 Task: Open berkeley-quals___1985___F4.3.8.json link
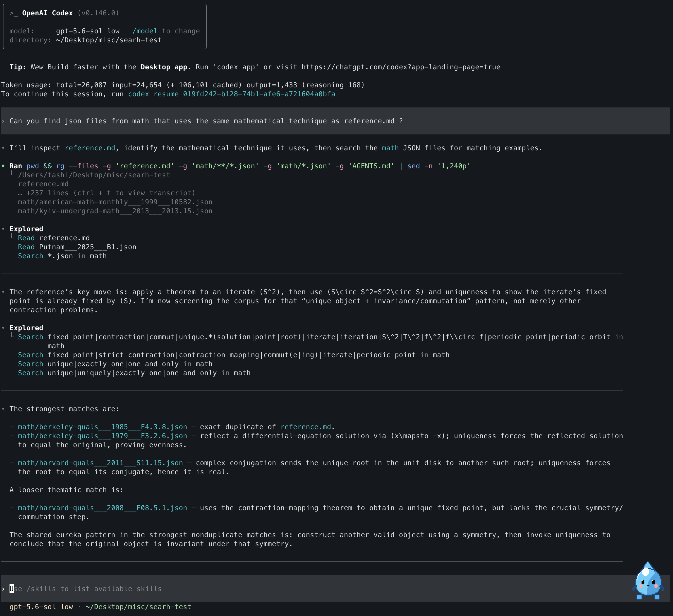(x=102, y=427)
